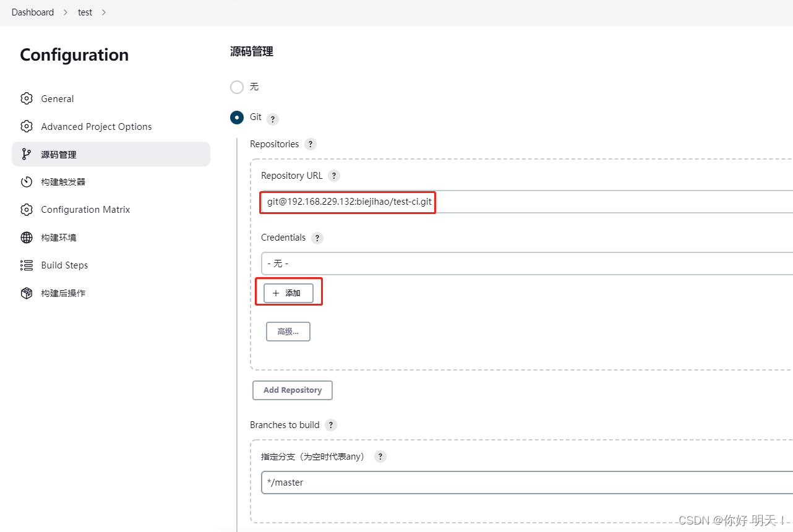Open the Dashboard breadcrumb link
This screenshot has width=793, height=532.
pos(33,12)
